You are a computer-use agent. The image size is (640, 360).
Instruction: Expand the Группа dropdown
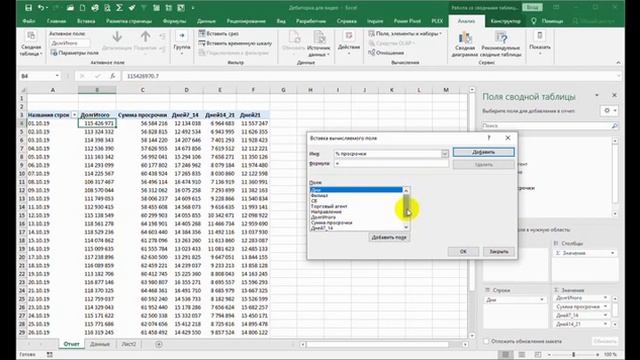pyautogui.click(x=182, y=53)
